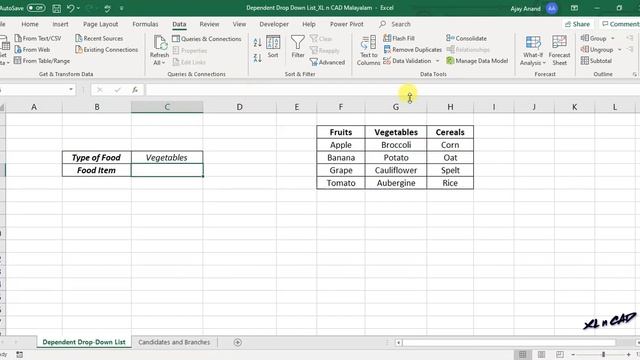Click the horizontal scrollbar left arrow
Viewport: 640px width, 360px height.
point(398,342)
